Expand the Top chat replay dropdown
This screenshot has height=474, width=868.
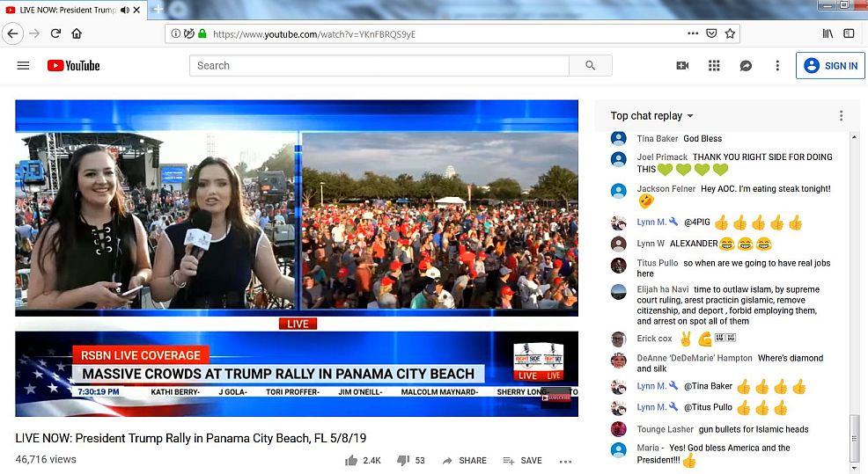pos(652,116)
